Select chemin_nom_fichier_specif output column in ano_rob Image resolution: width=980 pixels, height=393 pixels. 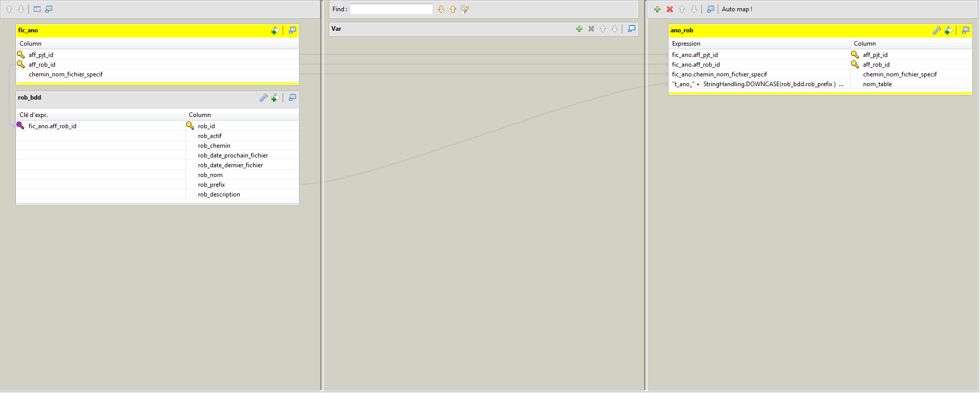911,74
